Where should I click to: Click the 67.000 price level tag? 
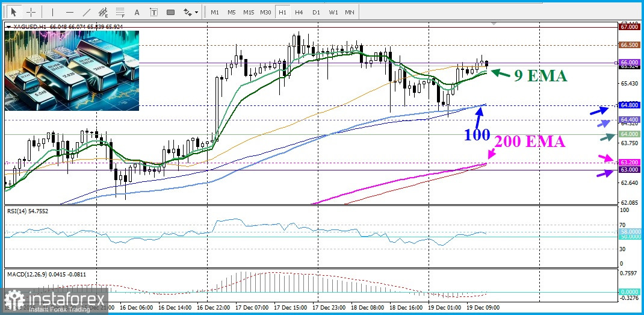click(629, 27)
